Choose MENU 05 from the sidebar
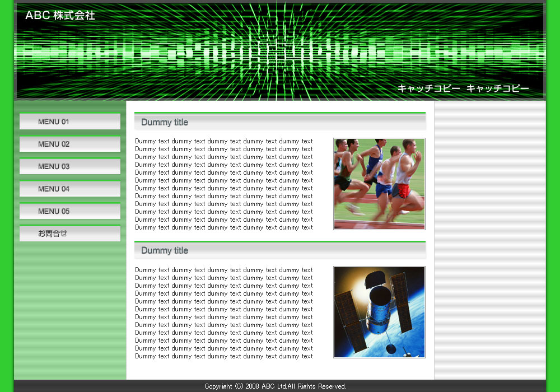Image resolution: width=560 pixels, height=392 pixels. click(70, 211)
